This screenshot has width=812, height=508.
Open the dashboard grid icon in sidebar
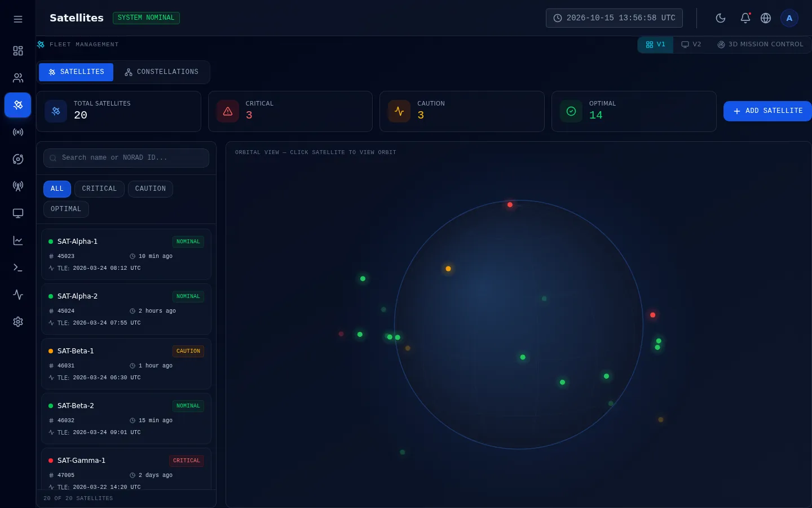pos(18,51)
